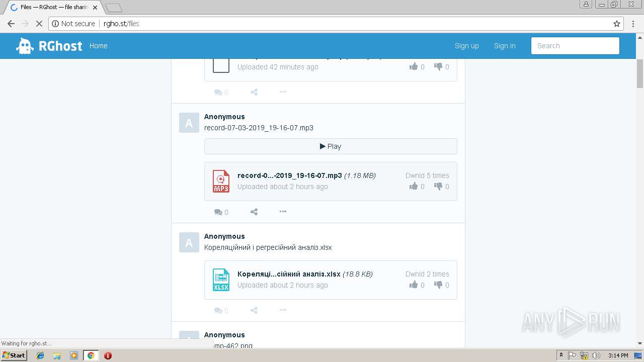644x362 pixels.
Task: Select text Кореляційний і регресійний аналіз.xlsx description
Action: 268,247
